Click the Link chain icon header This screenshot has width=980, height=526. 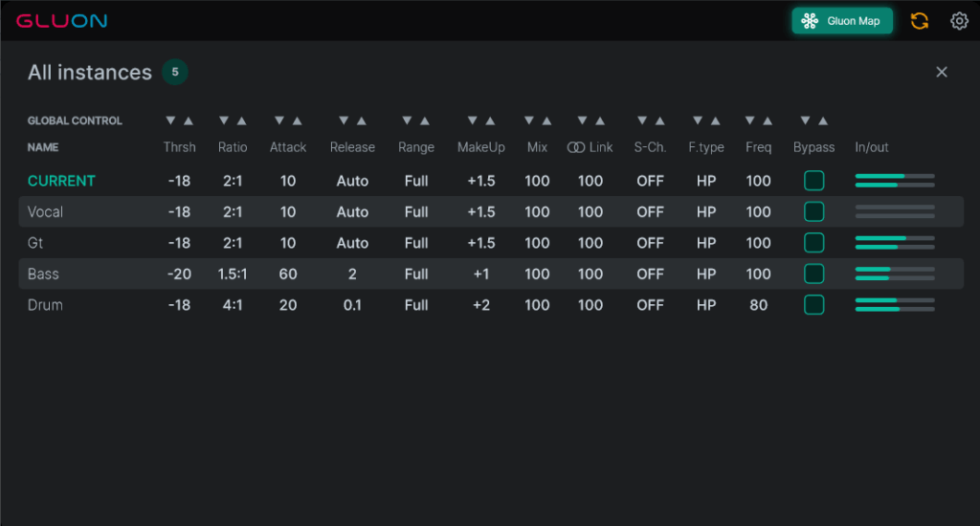[x=575, y=147]
